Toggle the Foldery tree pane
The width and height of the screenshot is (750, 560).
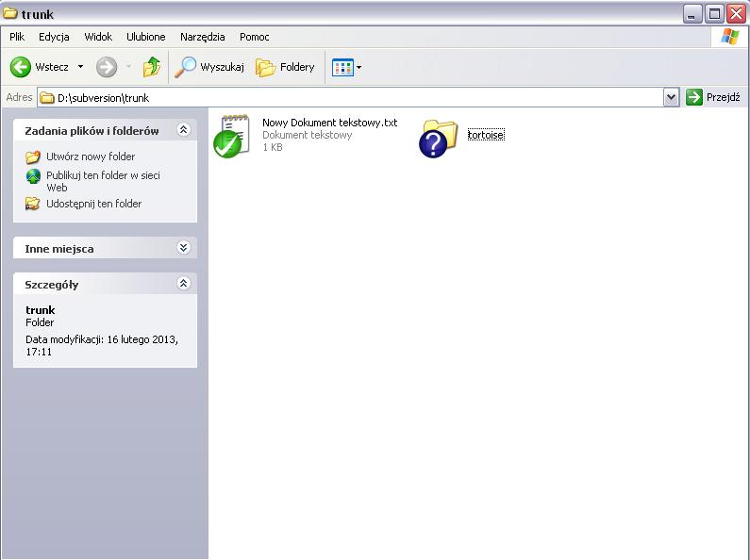pos(285,67)
